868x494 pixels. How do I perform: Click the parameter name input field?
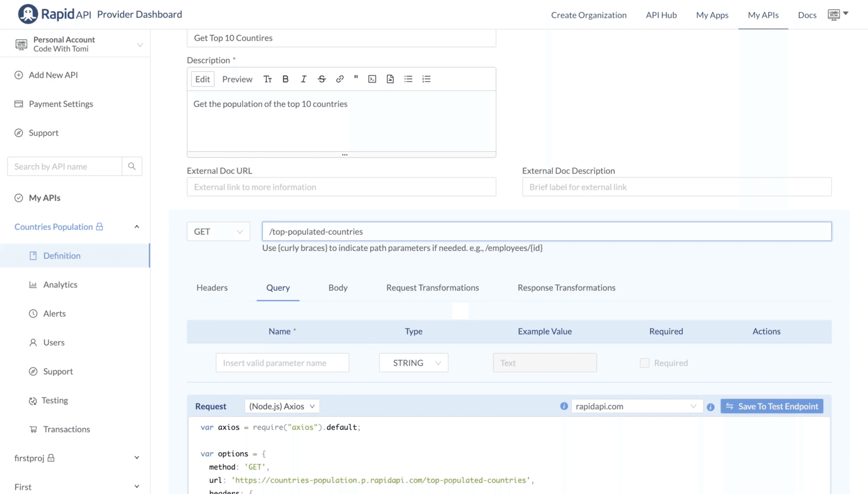pyautogui.click(x=282, y=363)
